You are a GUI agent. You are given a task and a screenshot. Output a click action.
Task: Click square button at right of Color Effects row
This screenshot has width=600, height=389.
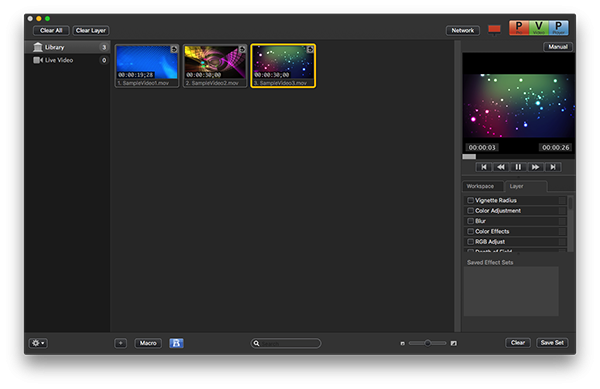(562, 231)
